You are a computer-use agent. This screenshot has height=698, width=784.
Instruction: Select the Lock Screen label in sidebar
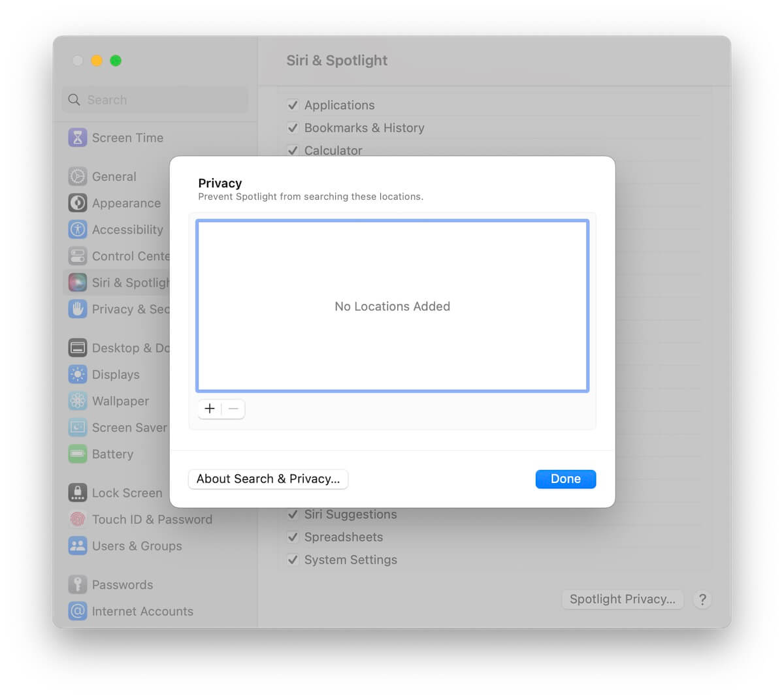click(127, 493)
